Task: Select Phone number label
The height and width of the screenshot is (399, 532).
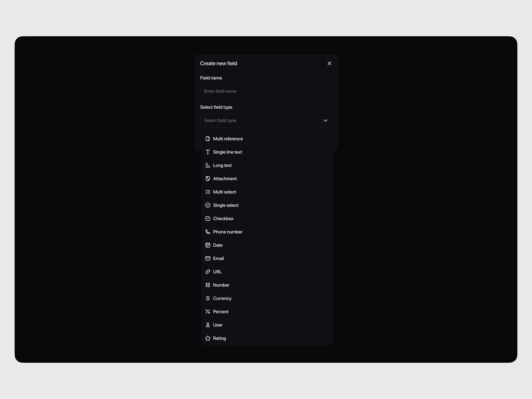Action: click(228, 232)
